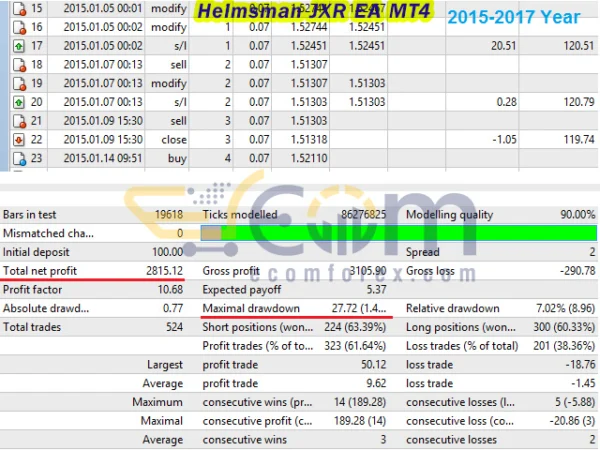This screenshot has height=450, width=600.
Task: Click the consecutive loss value -20.86 (3)
Action: [572, 421]
